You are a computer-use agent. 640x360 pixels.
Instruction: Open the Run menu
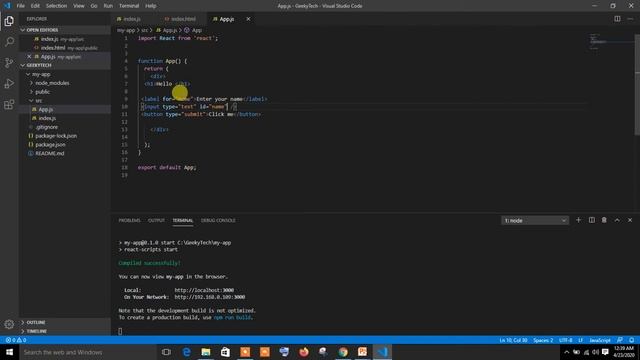[108, 6]
